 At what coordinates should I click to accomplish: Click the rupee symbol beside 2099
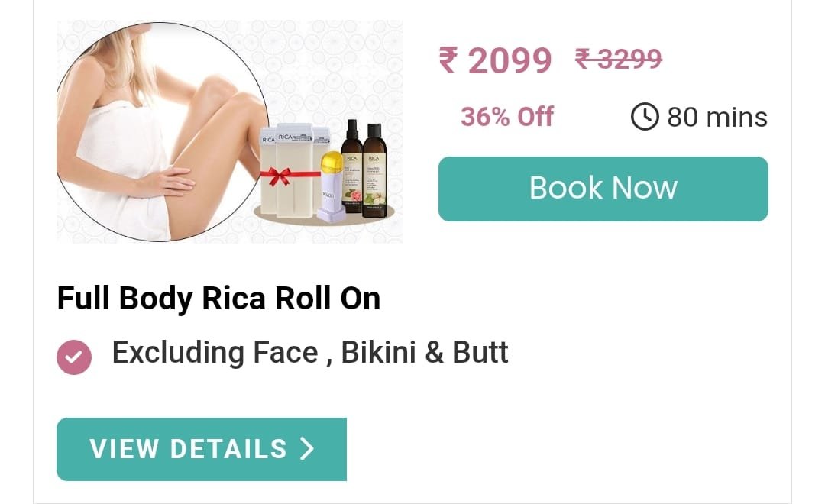448,60
